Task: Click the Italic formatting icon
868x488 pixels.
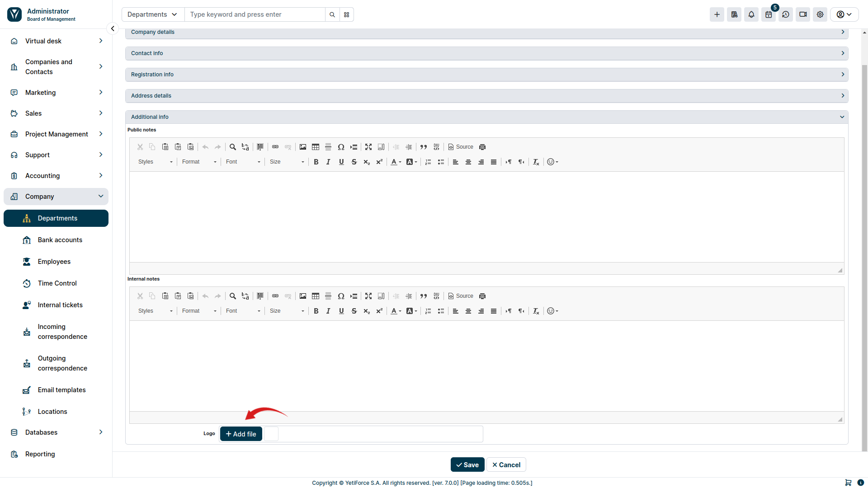Action: click(329, 161)
